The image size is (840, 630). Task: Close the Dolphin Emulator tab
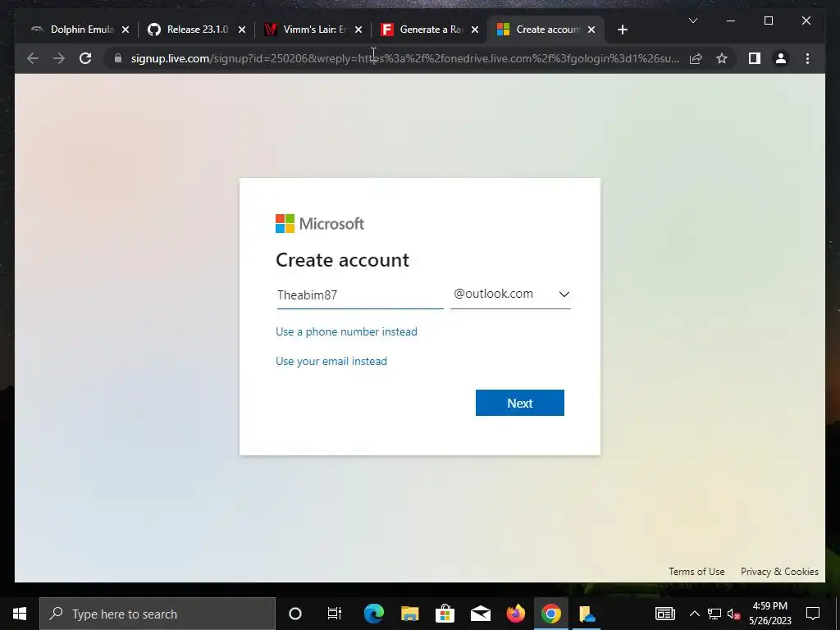(126, 30)
